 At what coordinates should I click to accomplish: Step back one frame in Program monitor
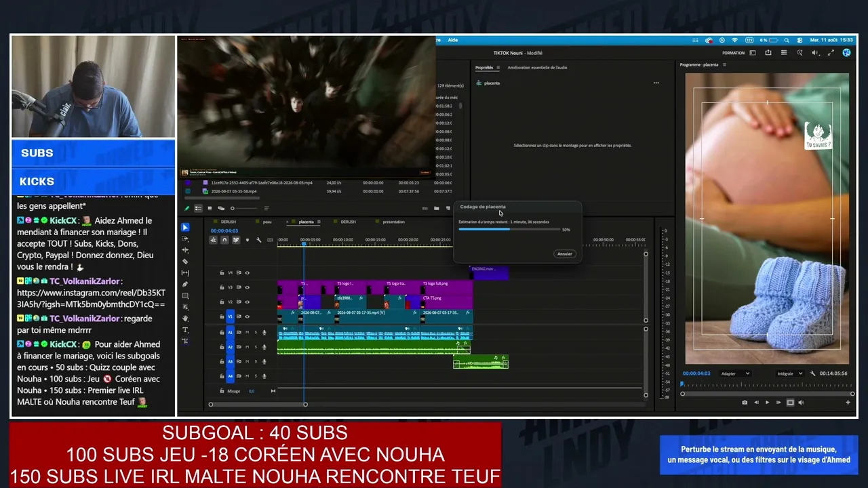click(756, 403)
